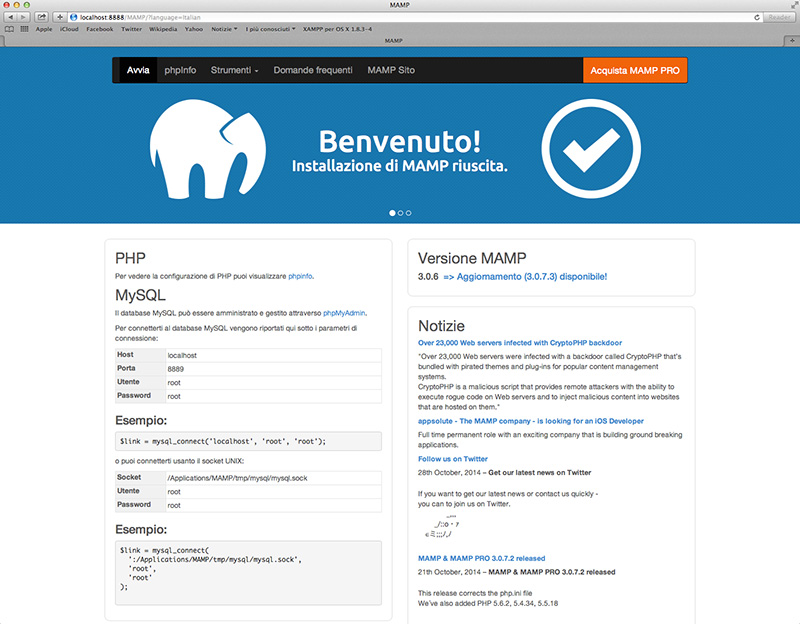
Task: Select the MAMP browser tab
Action: (393, 40)
